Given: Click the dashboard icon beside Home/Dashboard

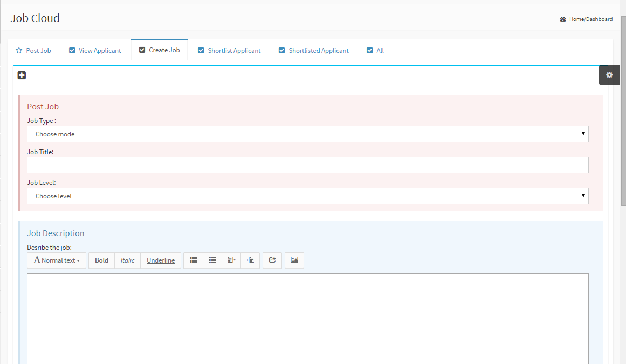Looking at the screenshot, I should tap(563, 19).
